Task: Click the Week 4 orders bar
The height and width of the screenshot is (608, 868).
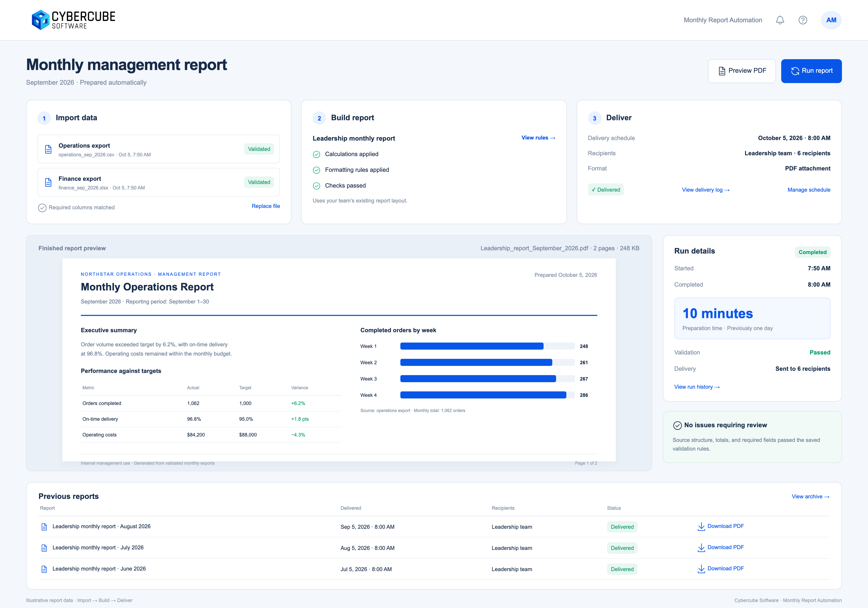Action: pyautogui.click(x=483, y=395)
